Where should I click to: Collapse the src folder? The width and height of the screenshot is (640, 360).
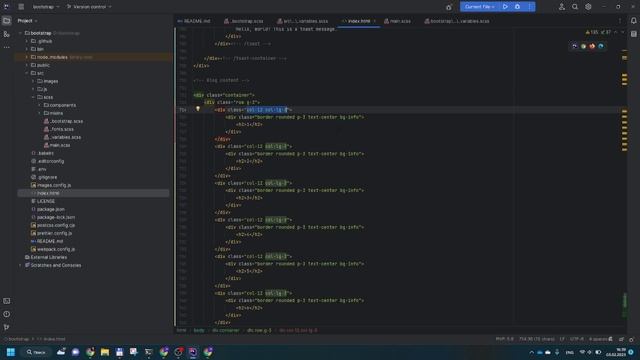pos(27,73)
